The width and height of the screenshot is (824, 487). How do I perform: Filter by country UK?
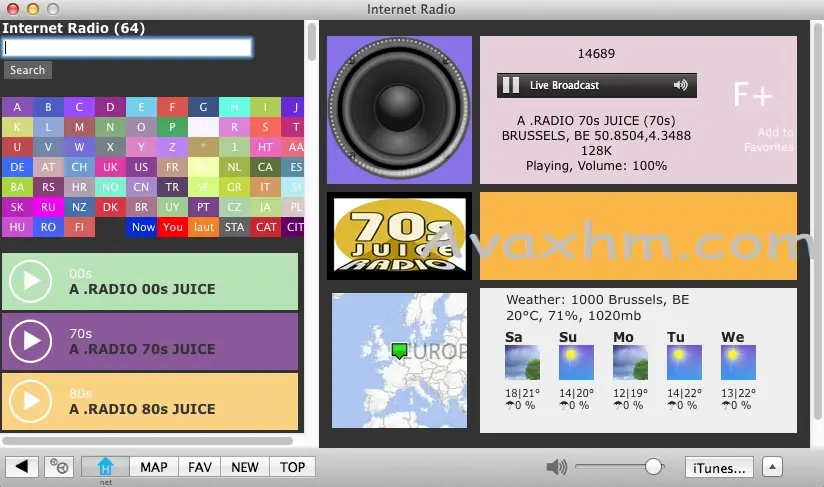(110, 167)
